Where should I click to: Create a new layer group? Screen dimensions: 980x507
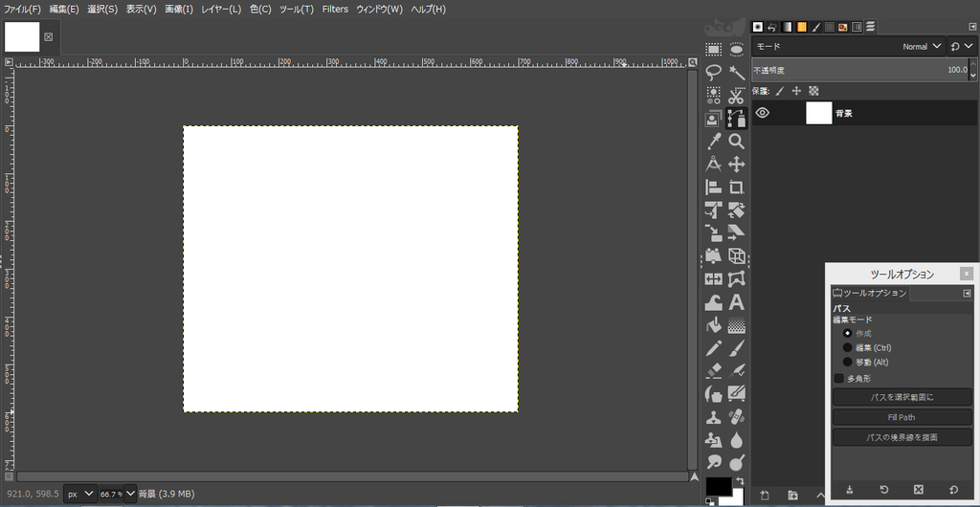[x=792, y=496]
